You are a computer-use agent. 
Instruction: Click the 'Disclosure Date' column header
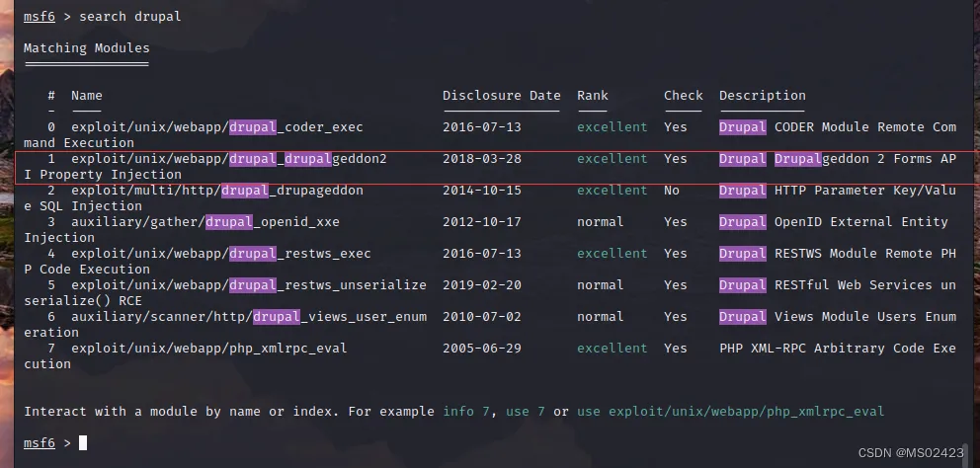[501, 96]
